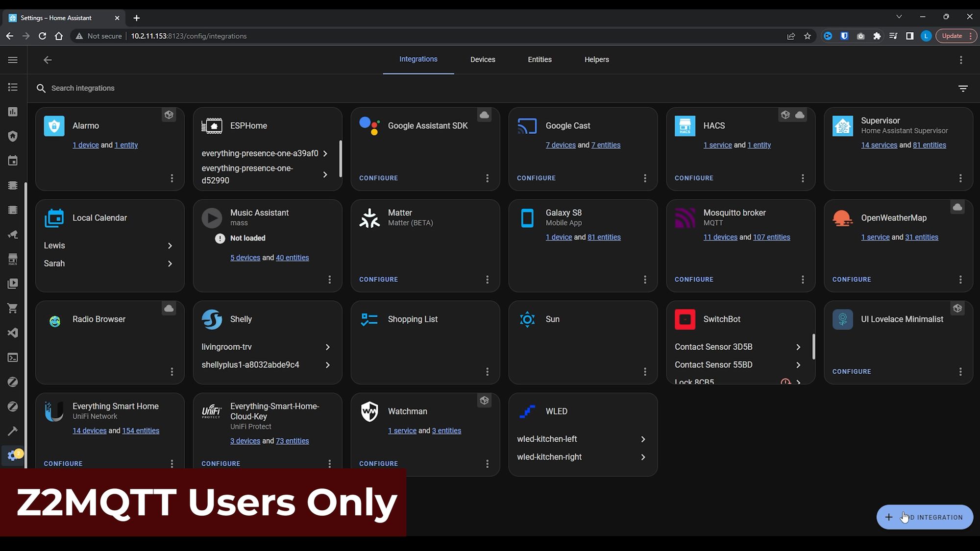Screen dimensions: 980x551
Task: Click the Mosquitto broker icon
Action: point(685,217)
